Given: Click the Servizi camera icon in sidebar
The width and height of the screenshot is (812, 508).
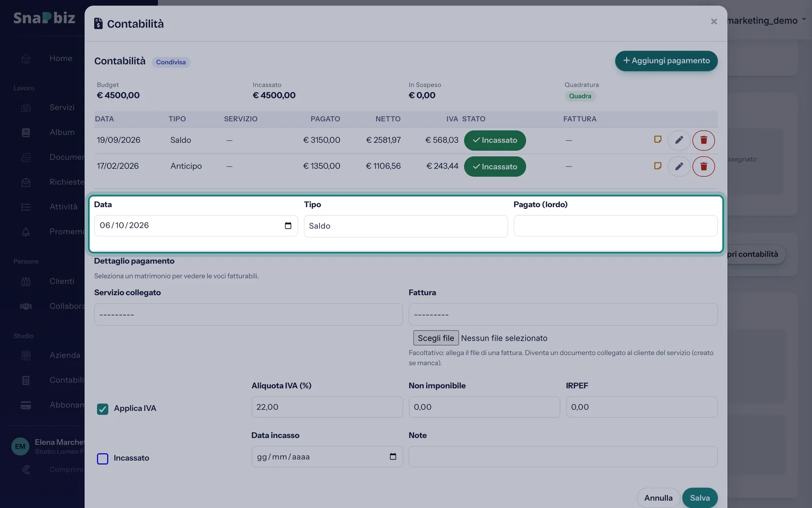Looking at the screenshot, I should point(26,108).
